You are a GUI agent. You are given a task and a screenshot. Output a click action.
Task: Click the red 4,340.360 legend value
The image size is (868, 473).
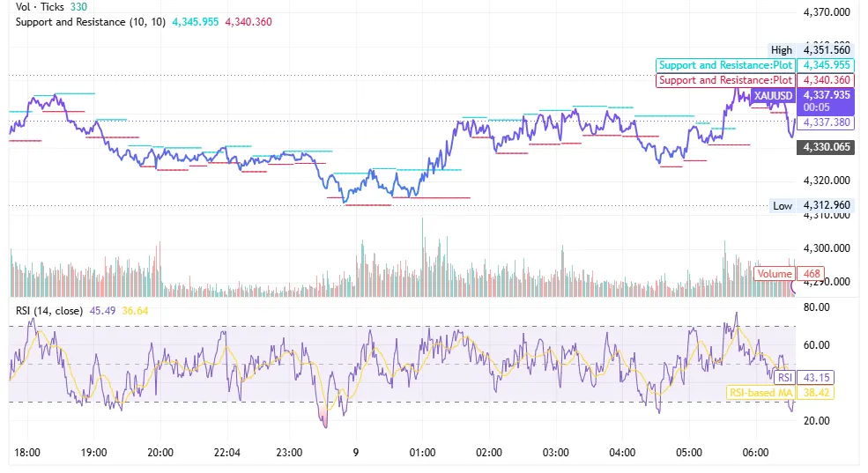249,22
